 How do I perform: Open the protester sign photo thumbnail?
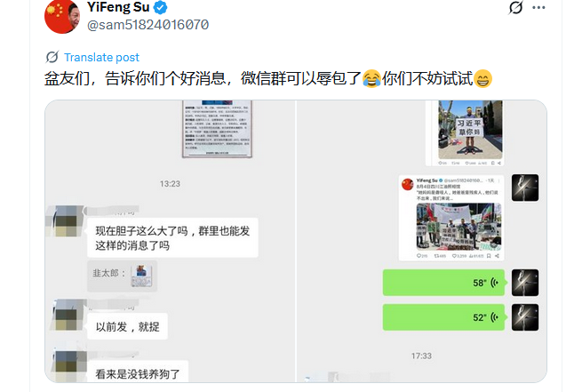(470, 130)
